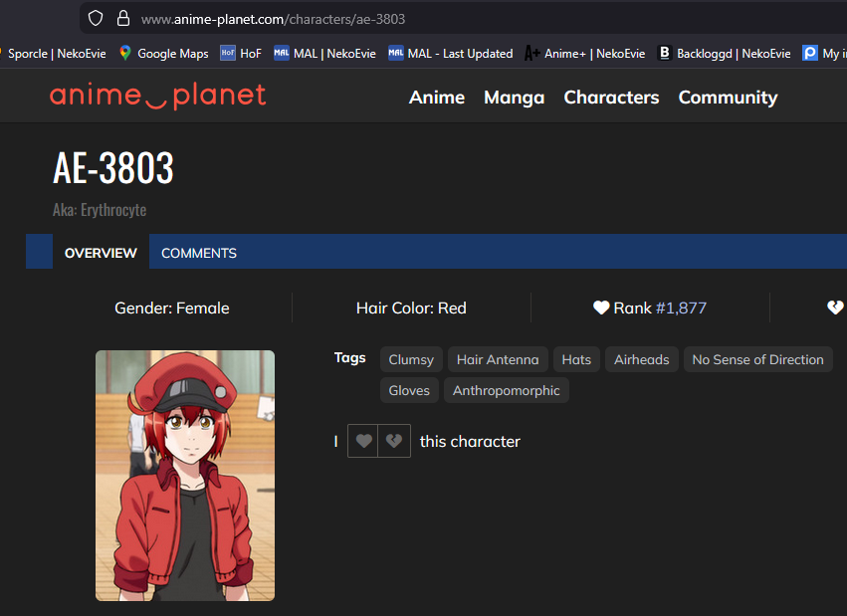Open the MAL | NekoEvie bookmark

coord(325,54)
